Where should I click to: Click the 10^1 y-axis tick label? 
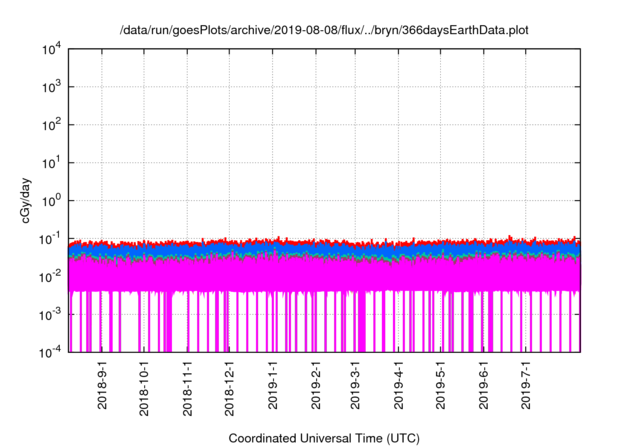pyautogui.click(x=51, y=162)
